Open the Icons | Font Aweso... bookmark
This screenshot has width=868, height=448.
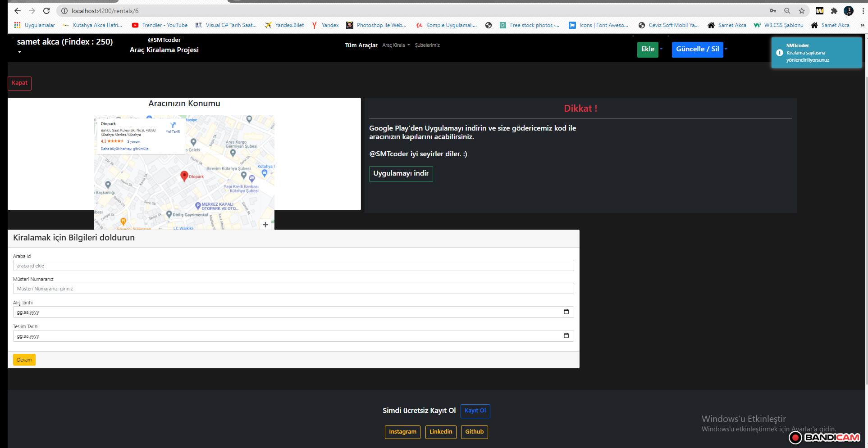pyautogui.click(x=604, y=25)
